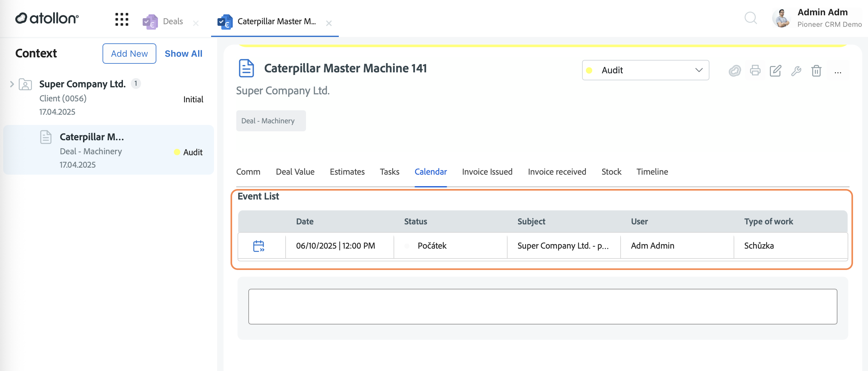The image size is (868, 371).
Task: Click the empty text input box
Action: point(543,306)
